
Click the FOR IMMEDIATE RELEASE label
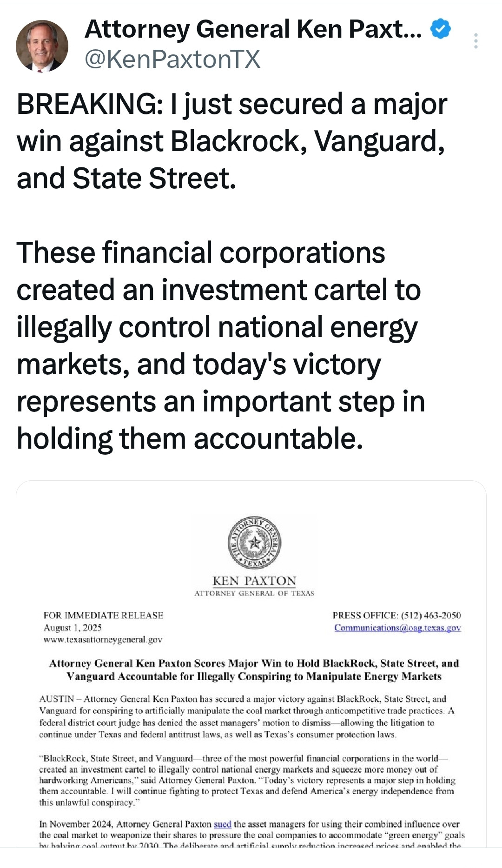[103, 616]
